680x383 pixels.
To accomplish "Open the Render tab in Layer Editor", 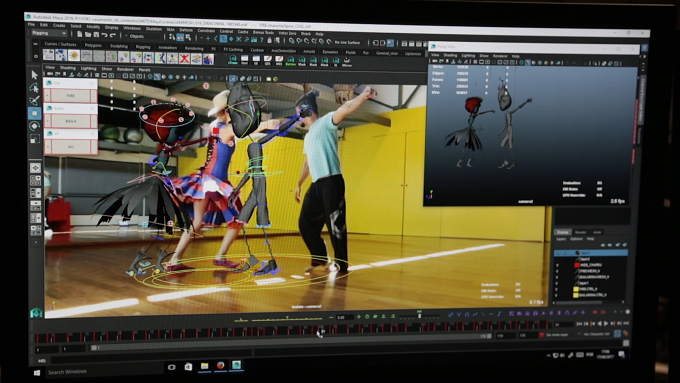I will (580, 232).
